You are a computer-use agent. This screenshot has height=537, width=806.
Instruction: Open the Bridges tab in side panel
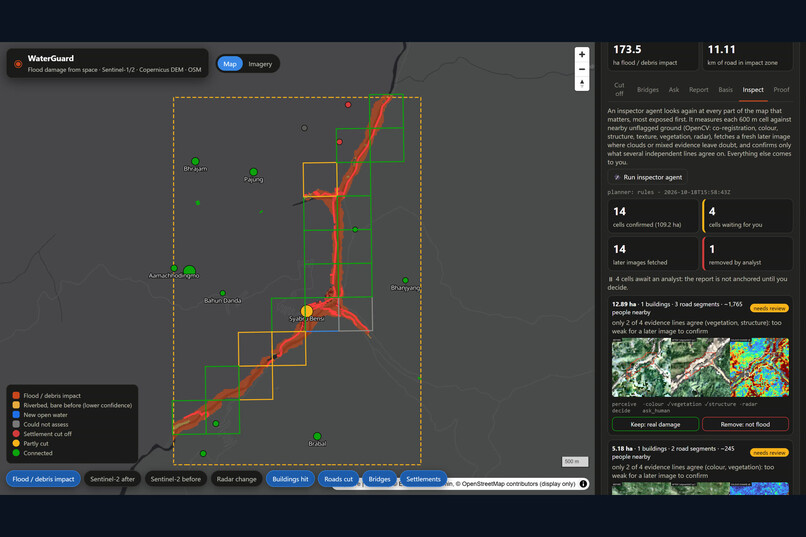pyautogui.click(x=648, y=89)
